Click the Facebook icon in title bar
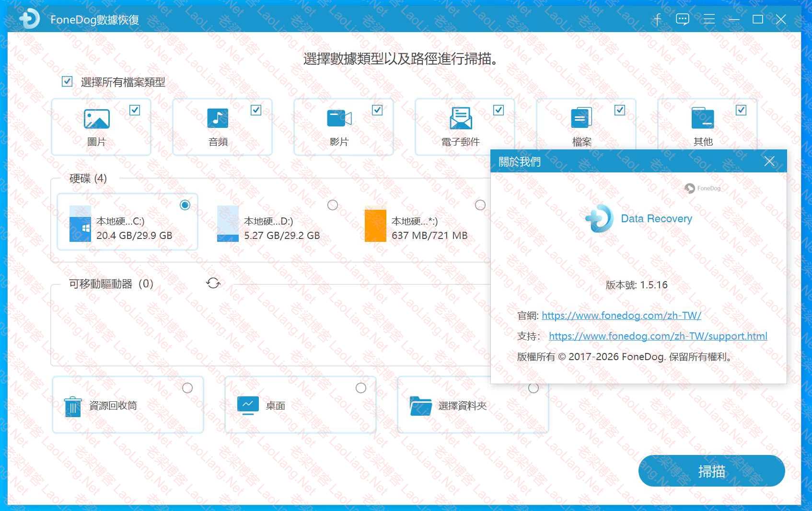 pos(657,19)
